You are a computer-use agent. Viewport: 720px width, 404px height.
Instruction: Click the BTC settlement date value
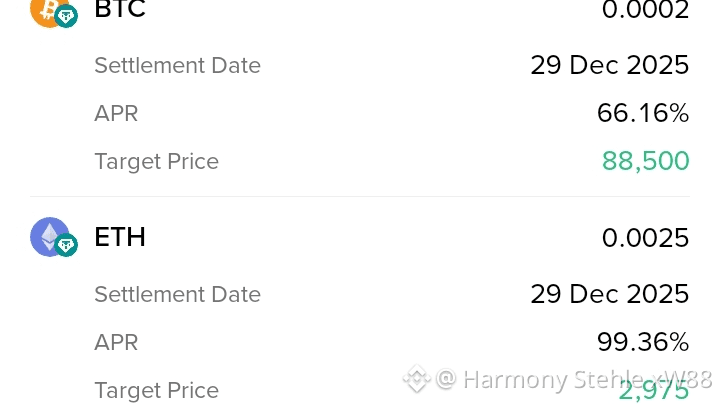[609, 66]
